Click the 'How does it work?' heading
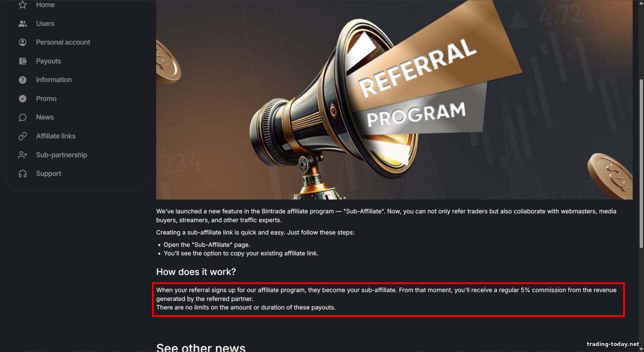Image resolution: width=644 pixels, height=352 pixels. [x=196, y=272]
